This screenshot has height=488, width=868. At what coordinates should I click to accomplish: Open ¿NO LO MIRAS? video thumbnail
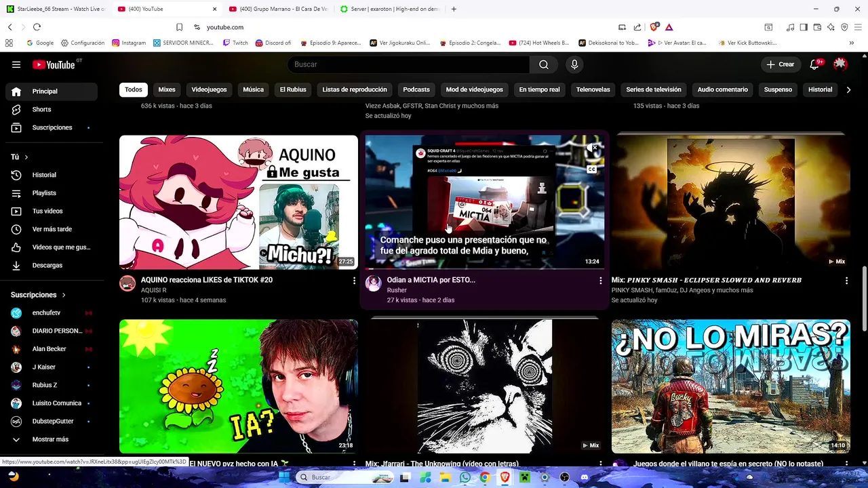tap(731, 386)
